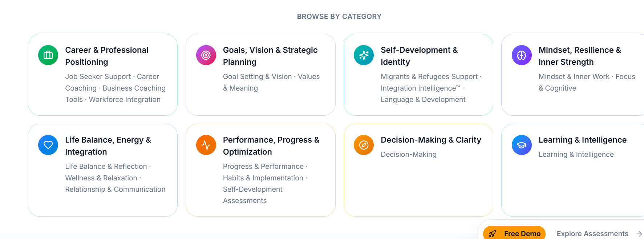The height and width of the screenshot is (239, 644).
Task: Select Mindset, Resilience & Inner Strength title
Action: click(x=580, y=56)
